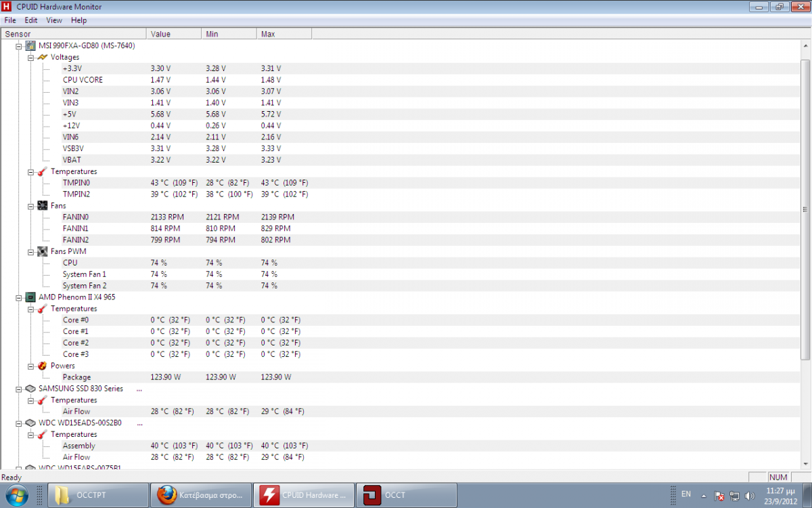Click the vertical scrollbar thumb

pyautogui.click(x=805, y=209)
